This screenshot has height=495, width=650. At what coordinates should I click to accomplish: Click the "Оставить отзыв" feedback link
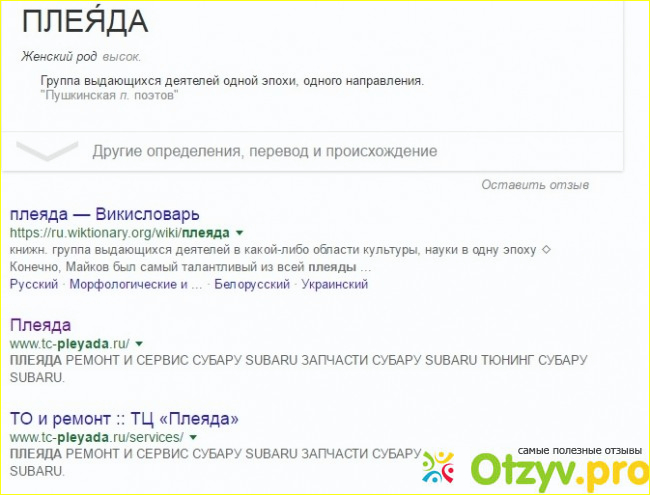tap(535, 185)
